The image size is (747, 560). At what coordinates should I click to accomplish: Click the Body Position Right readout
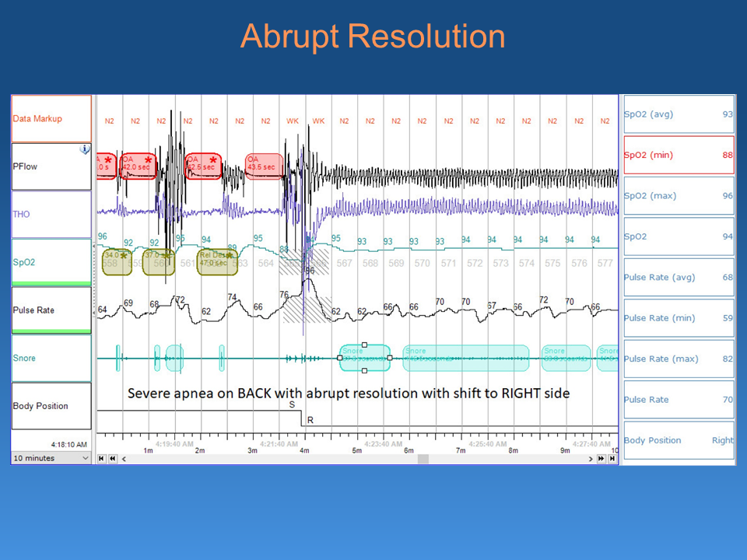click(x=678, y=440)
